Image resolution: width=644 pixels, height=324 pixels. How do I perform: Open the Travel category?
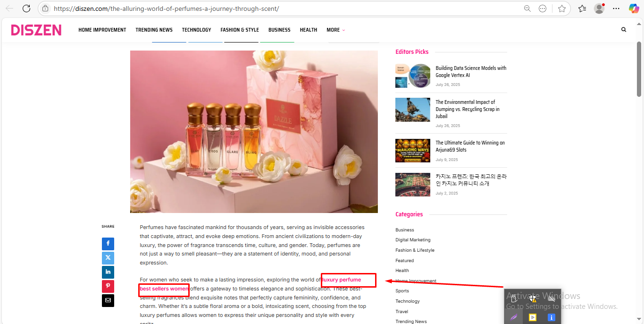coord(401,312)
